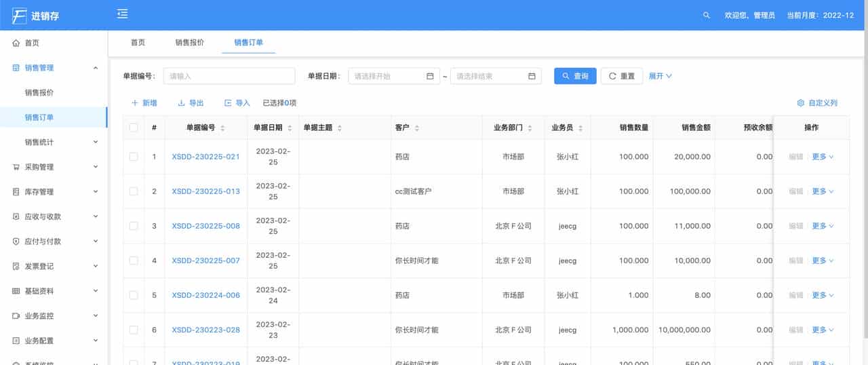Check the row for XSDD-230225-008
Screen dimensions: 868x365
tap(134, 226)
